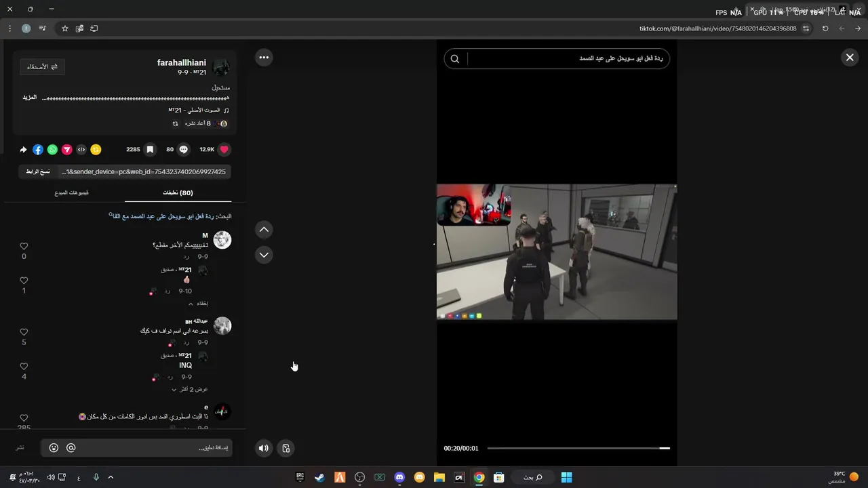868x488 pixels.
Task: Mute the video with the speaker icon
Action: (264, 448)
